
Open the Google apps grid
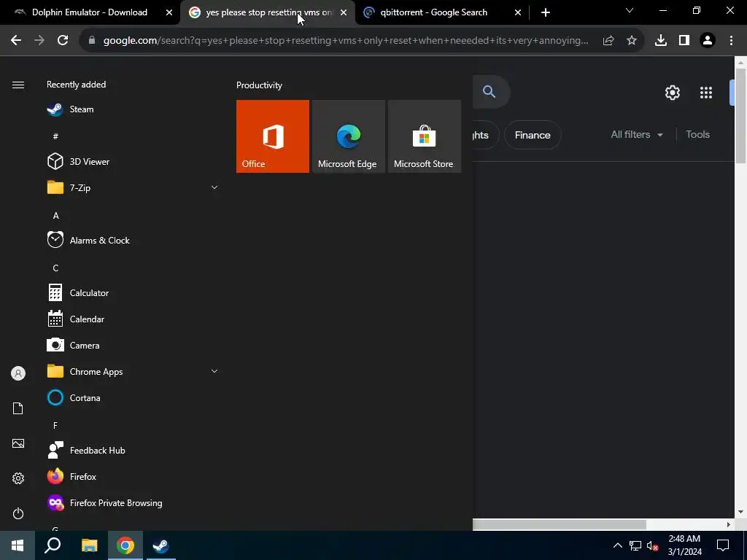click(706, 93)
